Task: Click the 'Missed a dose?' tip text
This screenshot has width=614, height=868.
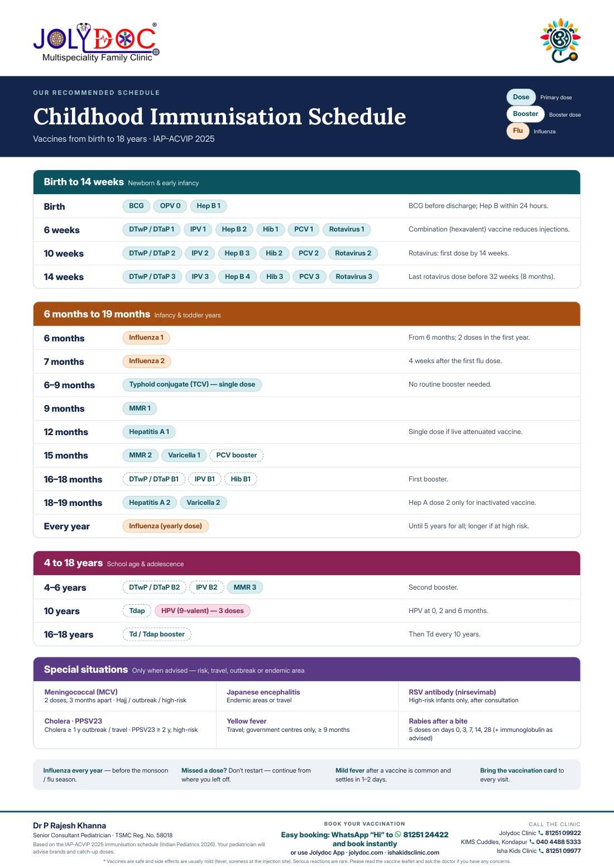Action: coord(204,770)
